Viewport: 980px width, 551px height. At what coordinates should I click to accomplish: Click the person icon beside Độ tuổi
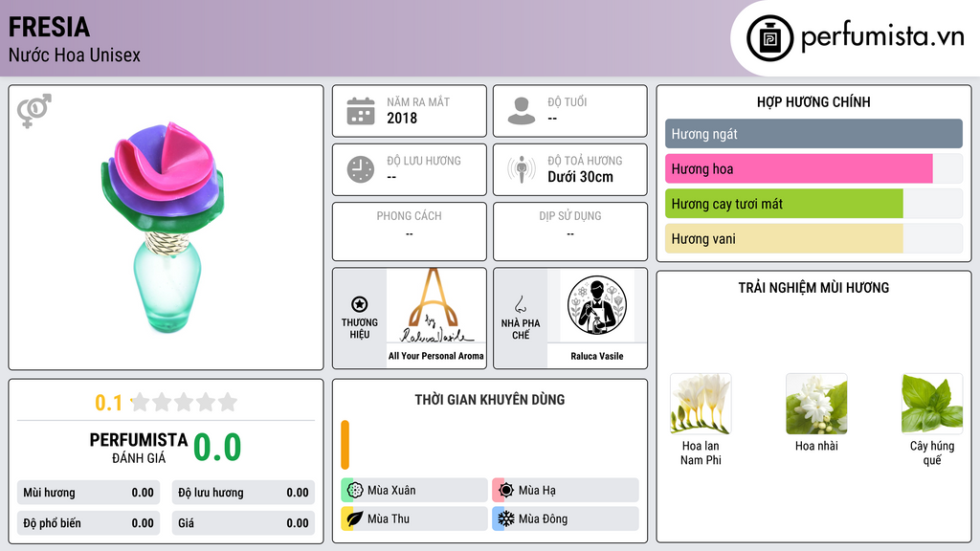pyautogui.click(x=522, y=111)
